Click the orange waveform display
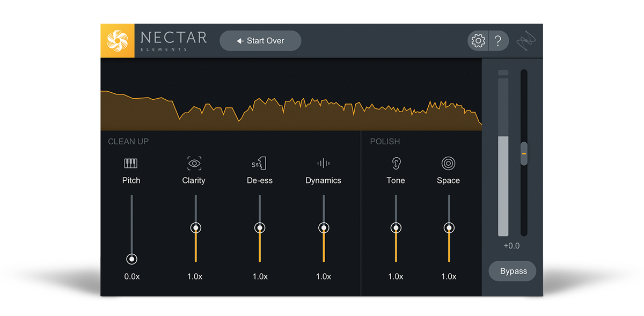 [291, 94]
